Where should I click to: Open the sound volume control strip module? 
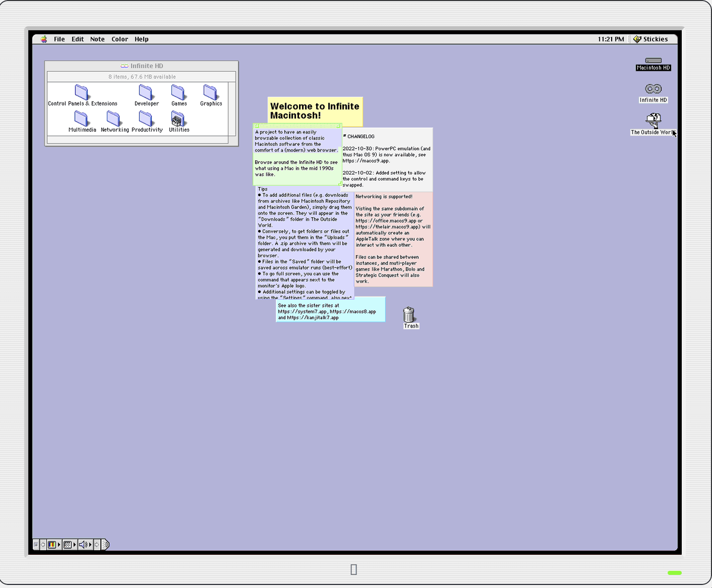(x=86, y=545)
